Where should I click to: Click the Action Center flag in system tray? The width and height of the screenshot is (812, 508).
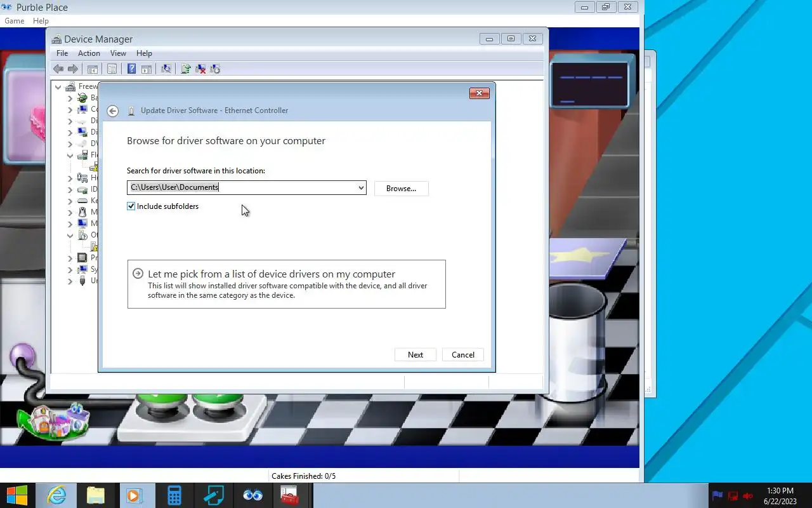tap(717, 495)
